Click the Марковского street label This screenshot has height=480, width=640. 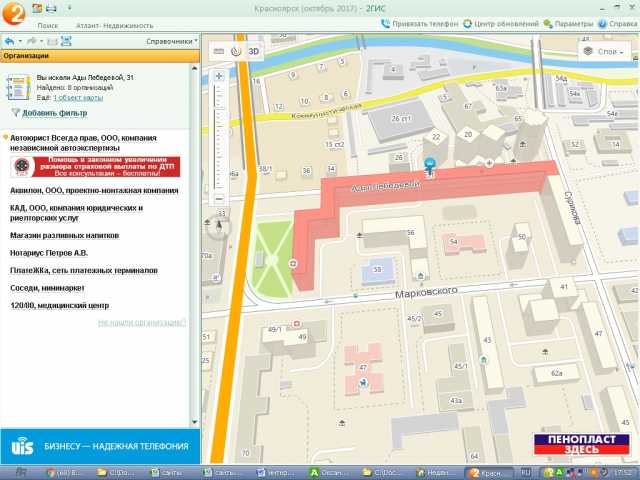[426, 292]
